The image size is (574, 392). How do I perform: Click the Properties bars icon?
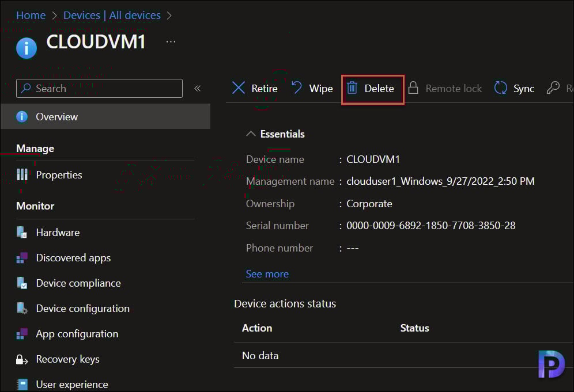point(22,174)
